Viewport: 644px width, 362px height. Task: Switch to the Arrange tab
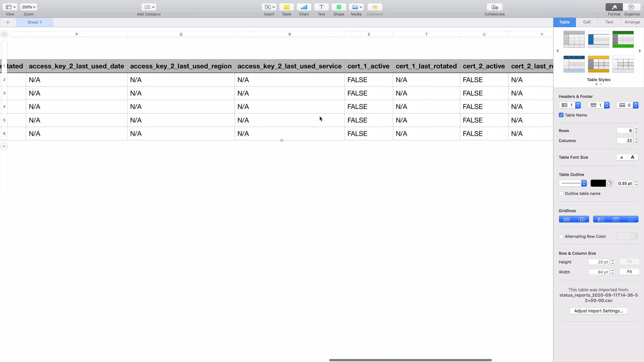[x=632, y=22]
